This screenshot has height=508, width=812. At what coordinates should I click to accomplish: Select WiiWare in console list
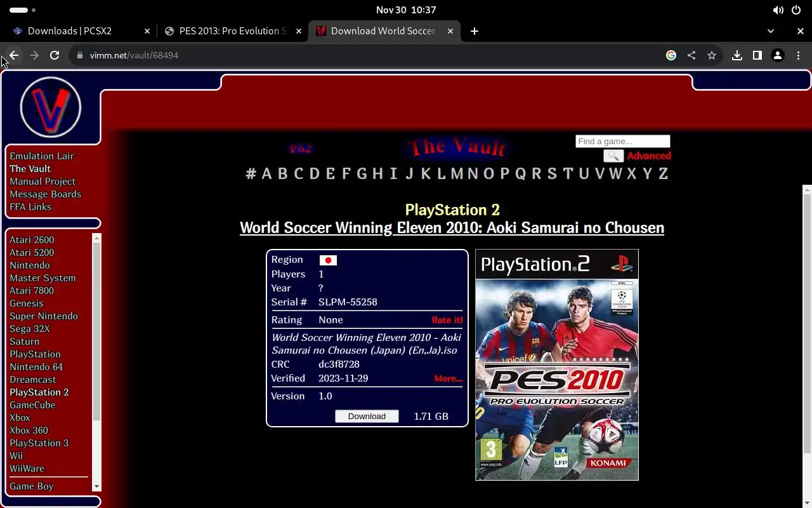coord(27,469)
